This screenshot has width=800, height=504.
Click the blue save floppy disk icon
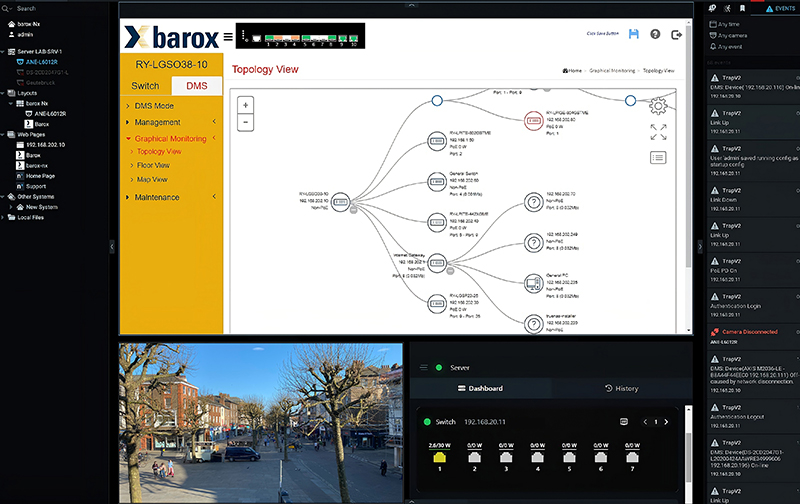[633, 35]
